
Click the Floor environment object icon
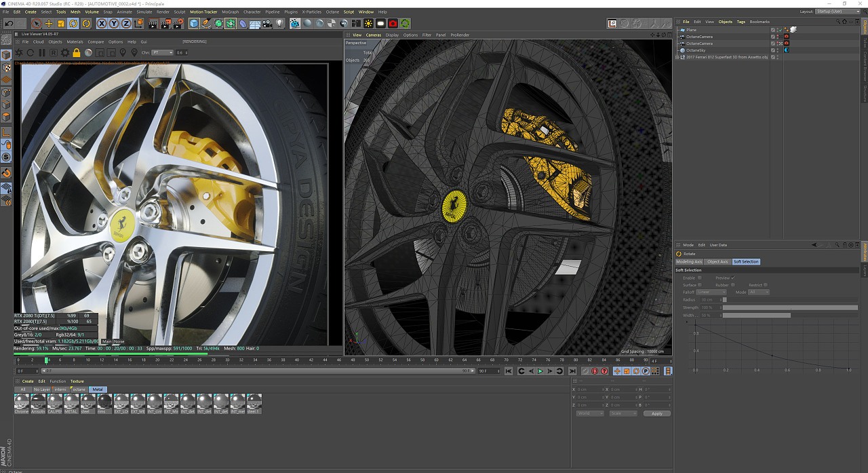click(x=255, y=24)
